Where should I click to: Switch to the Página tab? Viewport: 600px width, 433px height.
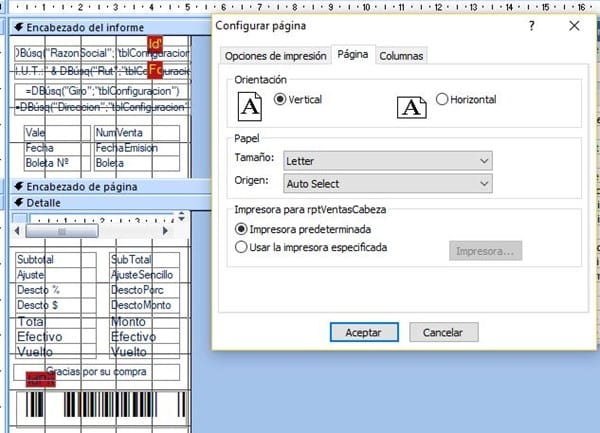(353, 55)
